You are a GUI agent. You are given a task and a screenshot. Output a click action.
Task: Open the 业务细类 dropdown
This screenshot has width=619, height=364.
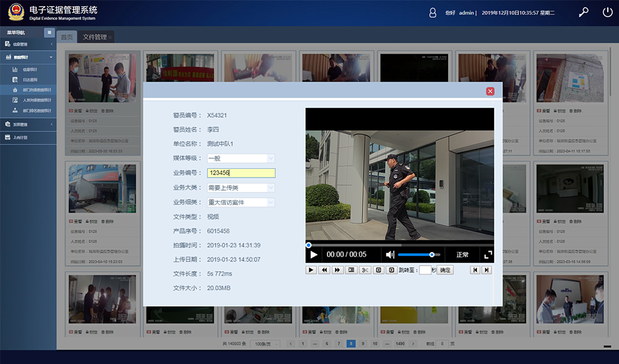pyautogui.click(x=241, y=203)
